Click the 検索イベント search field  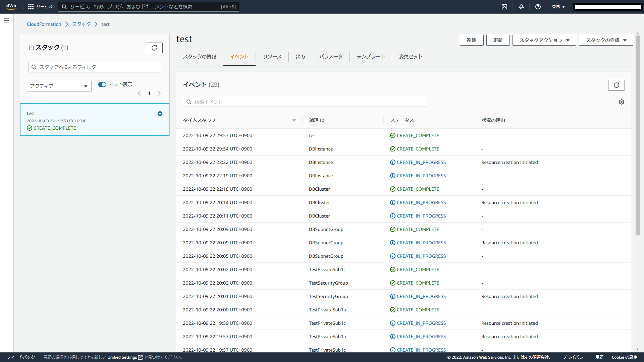[x=305, y=102]
